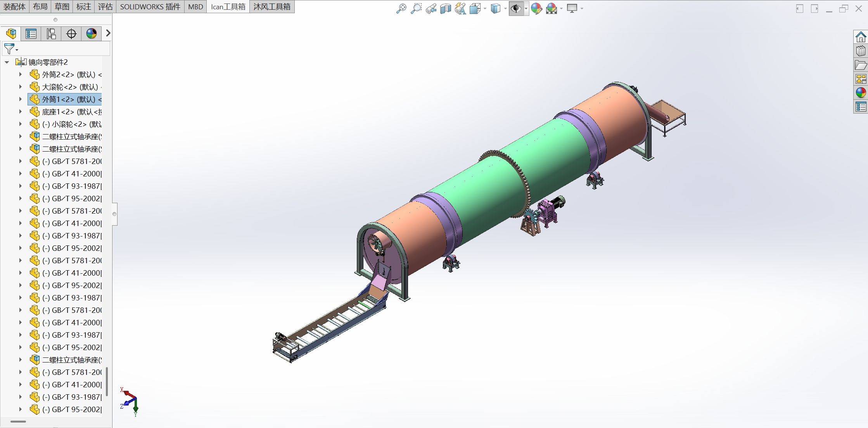Switch to the SOLIDWORKS 插件 tab
Viewport: 868px width, 428px height.
(x=150, y=7)
